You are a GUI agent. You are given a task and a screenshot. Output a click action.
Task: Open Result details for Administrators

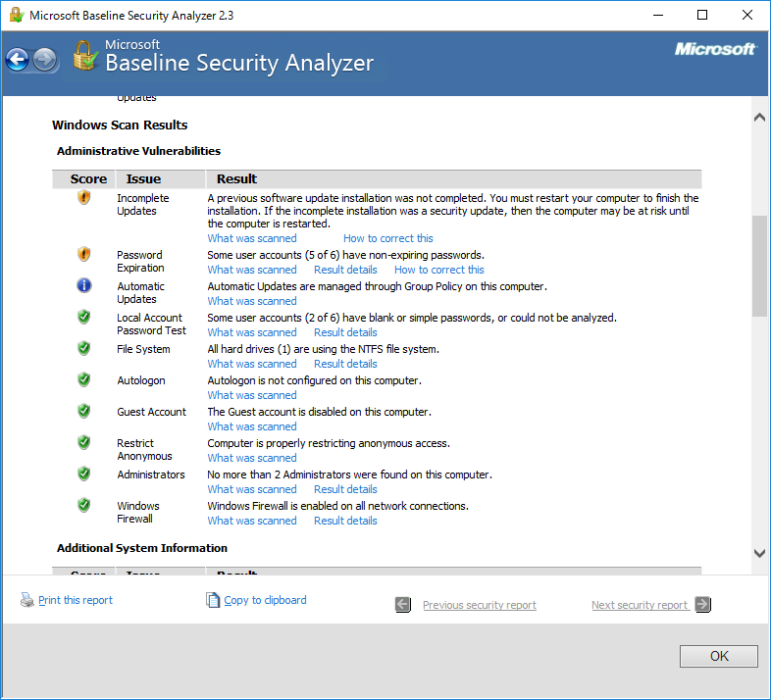click(345, 489)
